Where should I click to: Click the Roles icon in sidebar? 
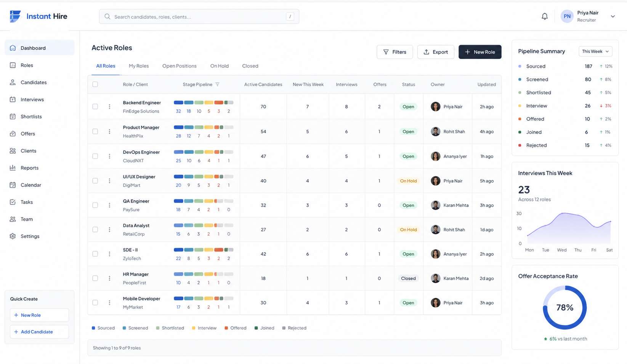point(13,65)
